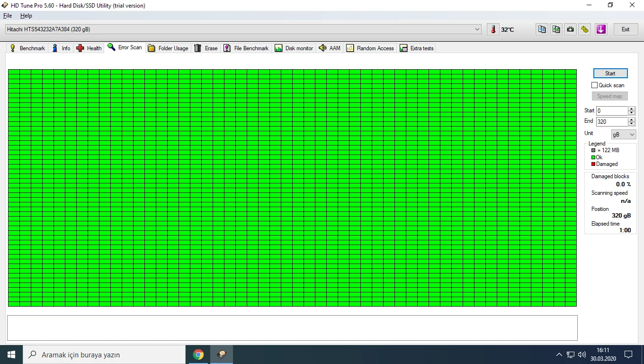
Task: Decrease the End value with down arrow
Action: pos(631,124)
